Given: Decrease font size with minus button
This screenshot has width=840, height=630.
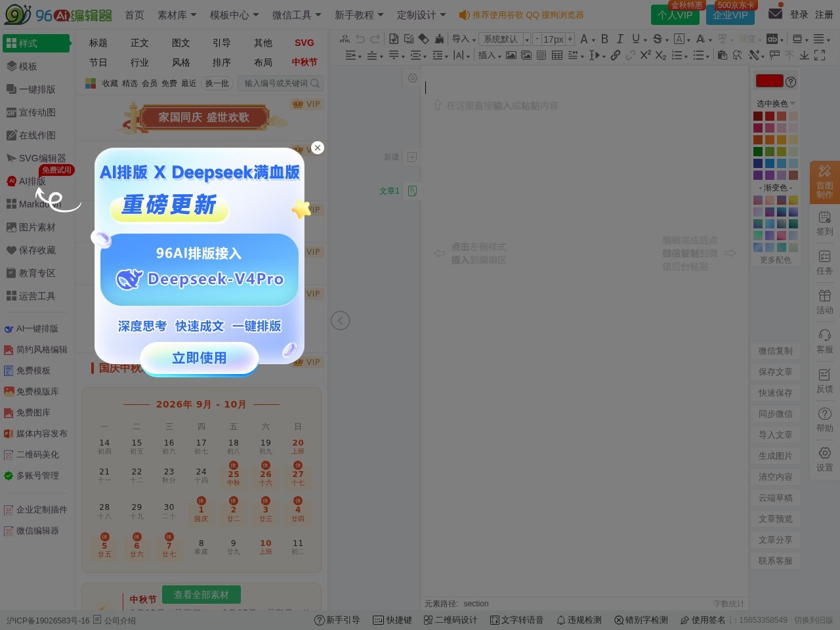Looking at the screenshot, I should (537, 39).
